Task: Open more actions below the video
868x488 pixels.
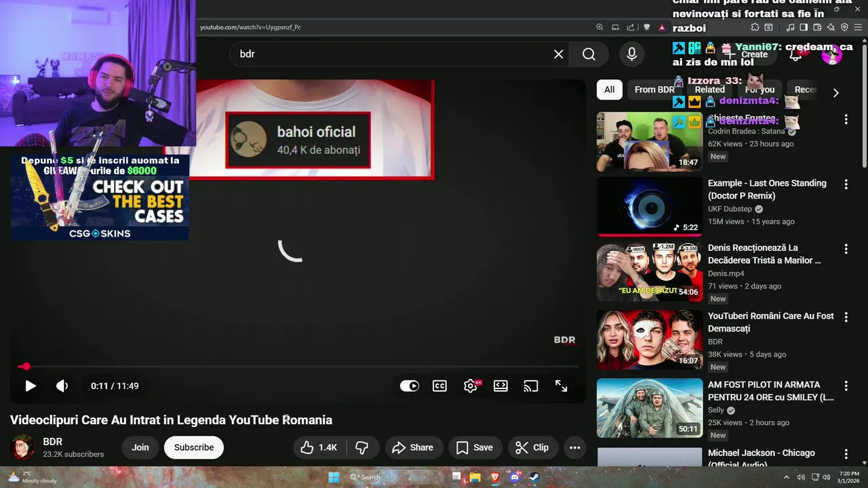Action: tap(574, 447)
